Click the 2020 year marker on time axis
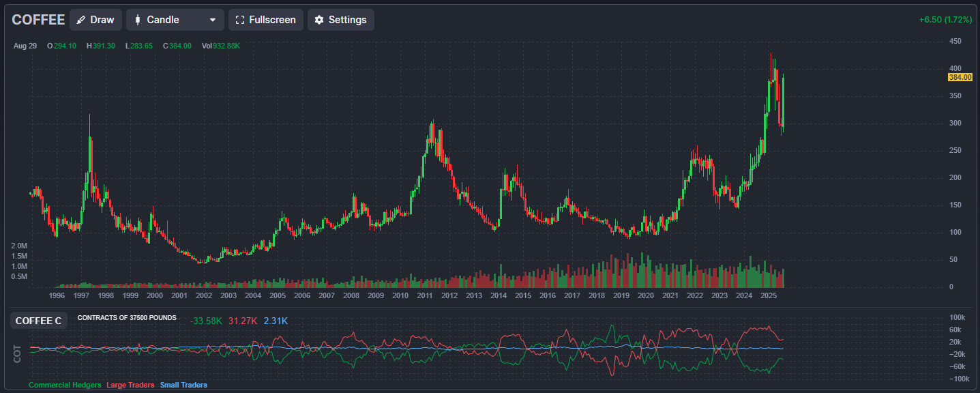 646,295
